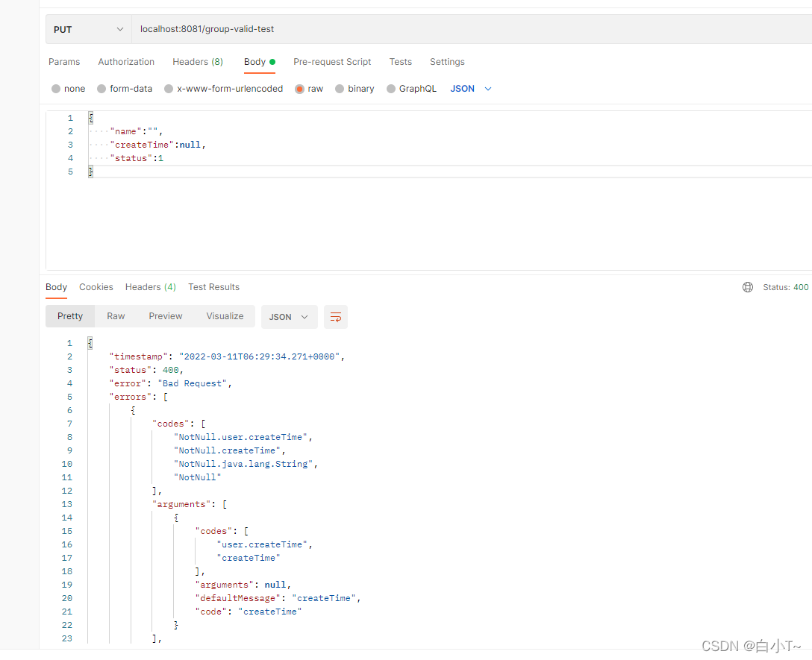Click the "user.createTime" value line
The width and height of the screenshot is (812, 660).
tap(264, 544)
